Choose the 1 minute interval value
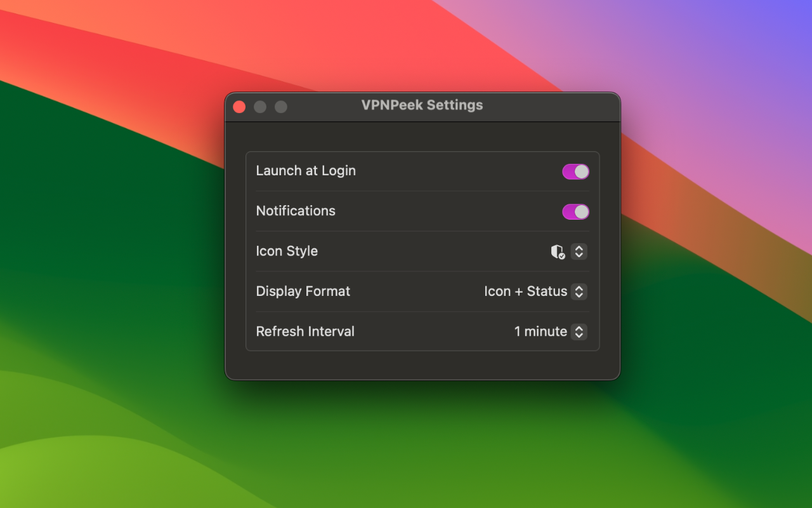This screenshot has height=508, width=812. [x=540, y=331]
